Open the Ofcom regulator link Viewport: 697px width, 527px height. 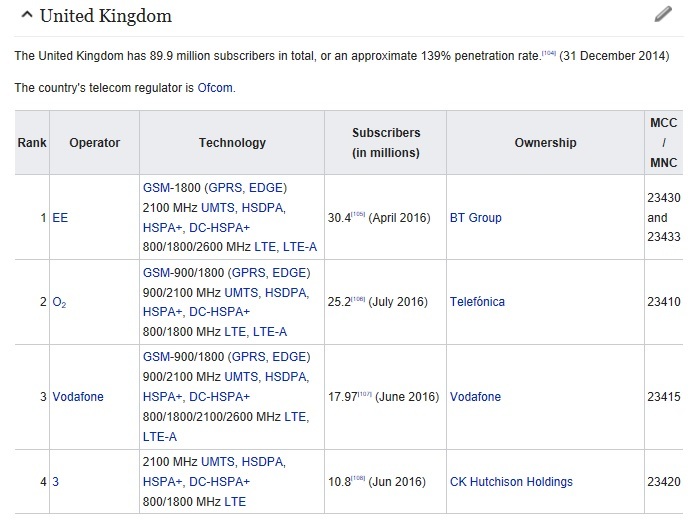tap(215, 87)
